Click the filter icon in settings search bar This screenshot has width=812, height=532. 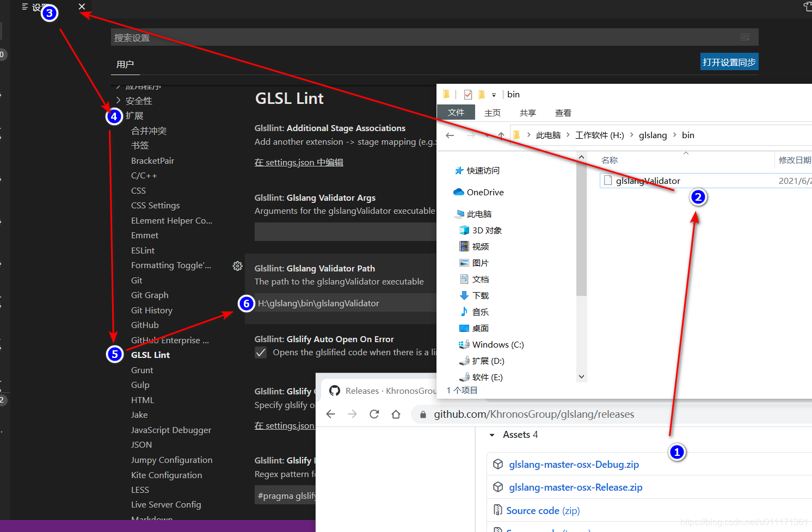(745, 37)
